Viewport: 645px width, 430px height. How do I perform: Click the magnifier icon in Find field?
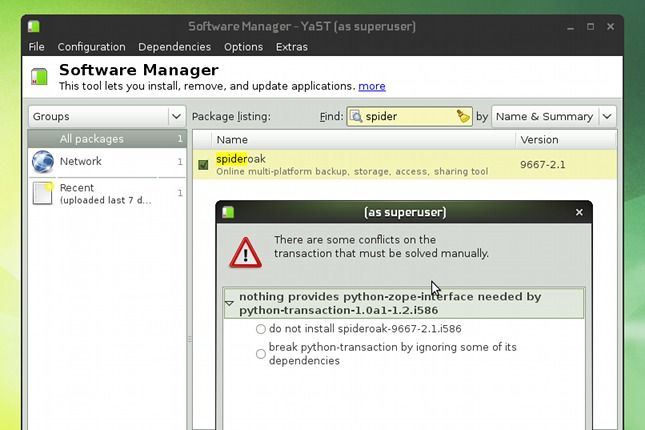356,116
